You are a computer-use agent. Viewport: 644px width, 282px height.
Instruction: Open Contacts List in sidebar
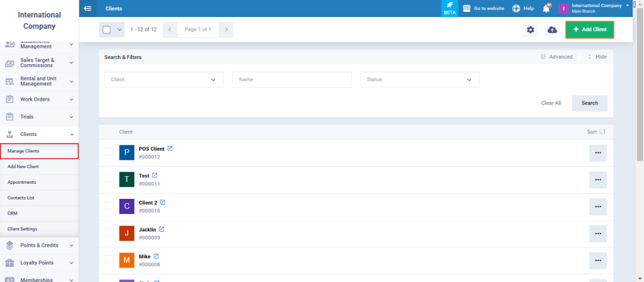coord(40,198)
